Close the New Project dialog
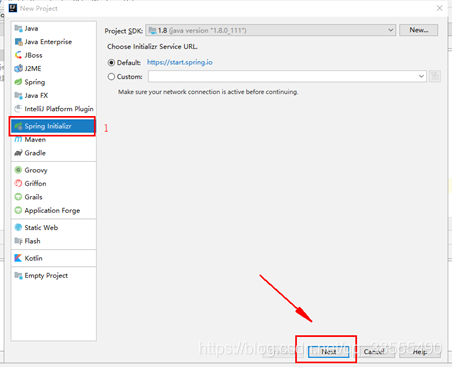The image size is (452, 367). [440, 8]
